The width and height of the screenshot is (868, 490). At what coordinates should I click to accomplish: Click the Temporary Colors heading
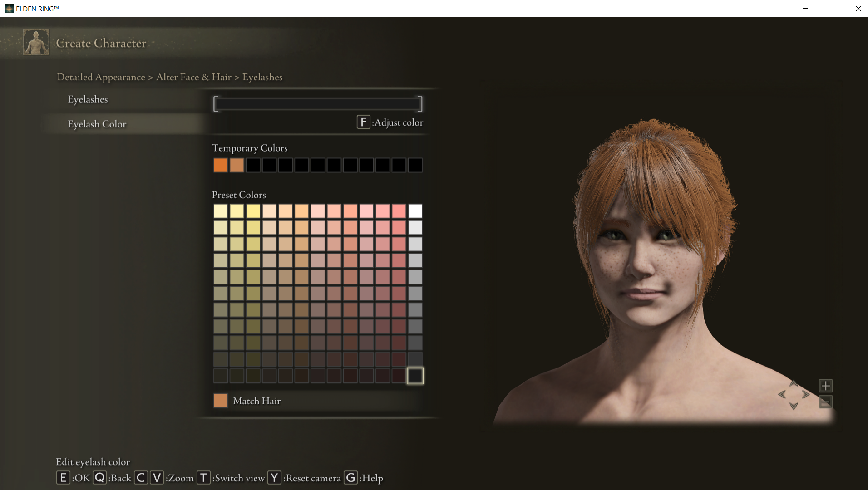point(250,148)
